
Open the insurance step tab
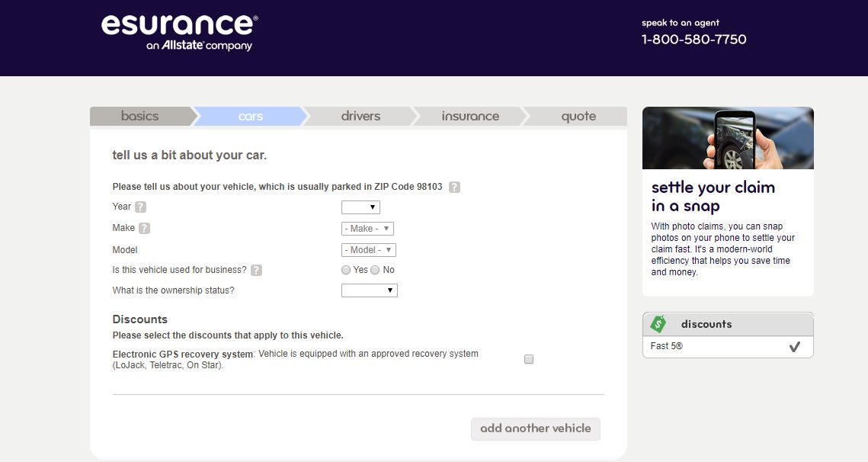470,117
